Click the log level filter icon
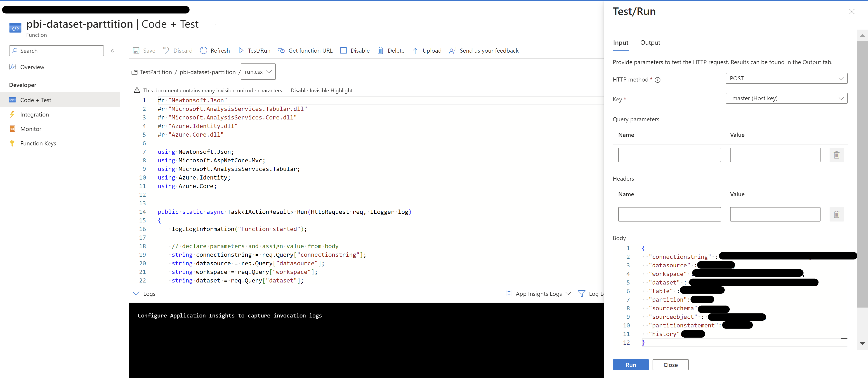Image resolution: width=868 pixels, height=378 pixels. click(582, 294)
